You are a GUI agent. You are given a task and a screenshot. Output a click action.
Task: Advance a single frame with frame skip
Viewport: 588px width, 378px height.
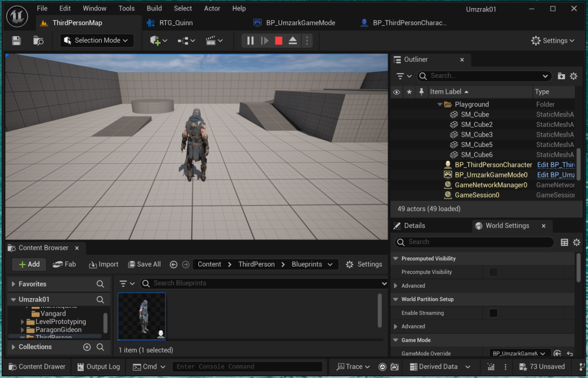pos(265,40)
